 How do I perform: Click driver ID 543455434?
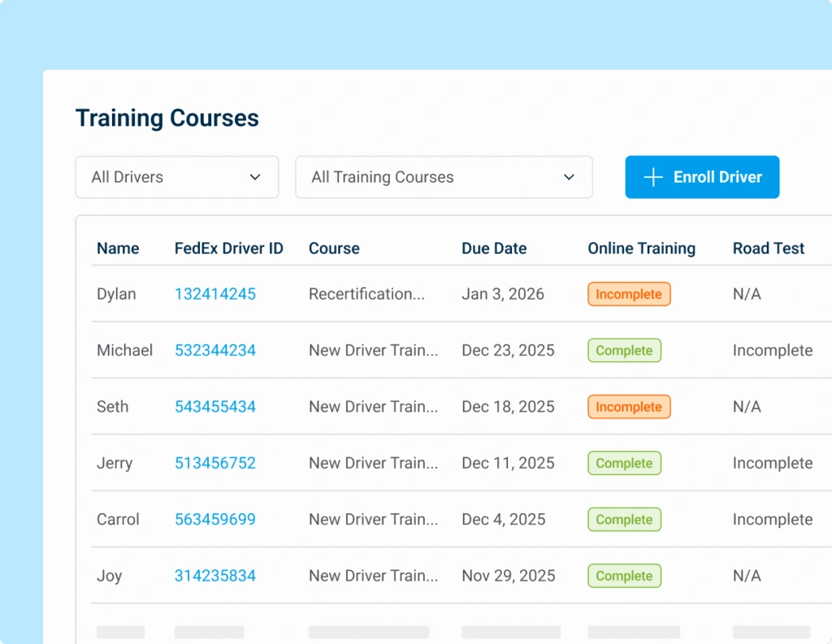[x=214, y=407]
